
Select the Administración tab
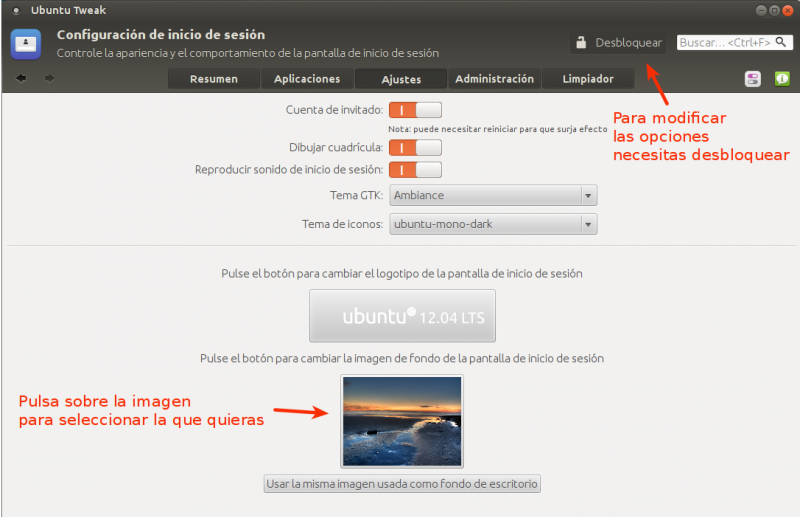(x=494, y=79)
